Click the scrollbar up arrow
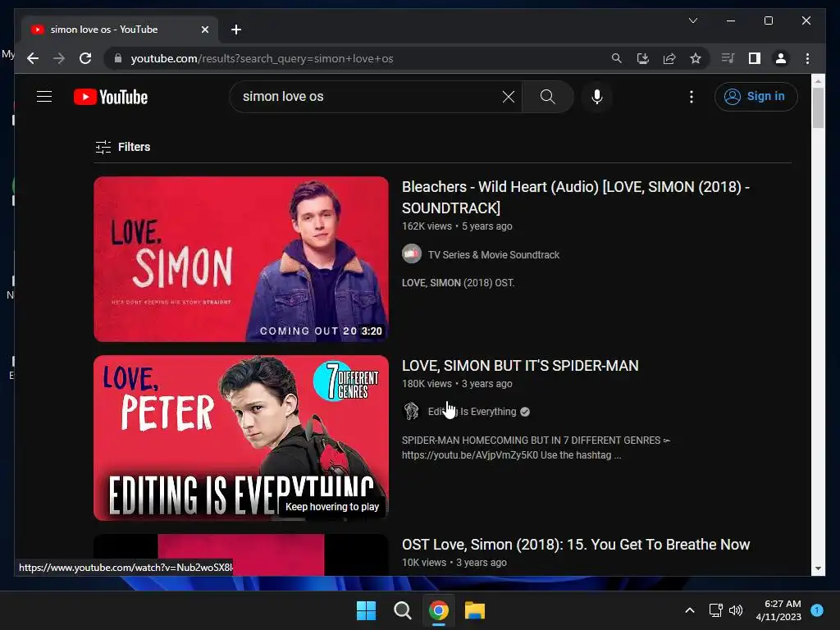Viewport: 840px width, 630px height. click(818, 81)
